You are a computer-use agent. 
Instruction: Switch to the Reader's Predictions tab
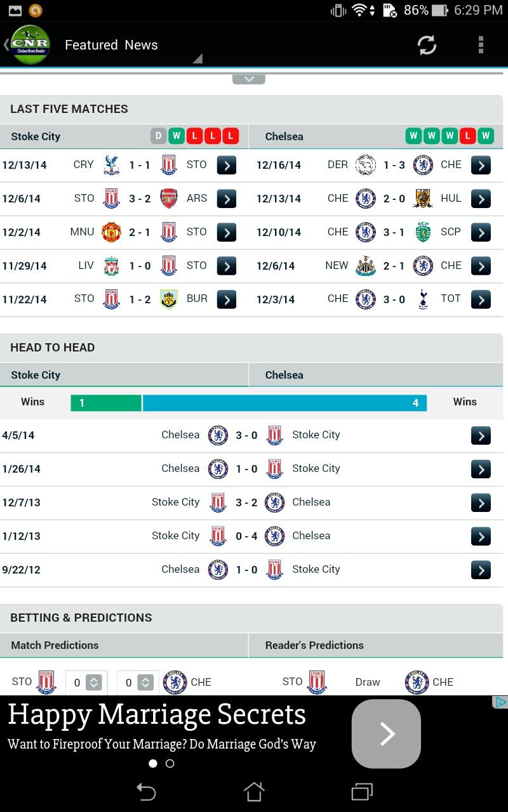click(x=314, y=645)
